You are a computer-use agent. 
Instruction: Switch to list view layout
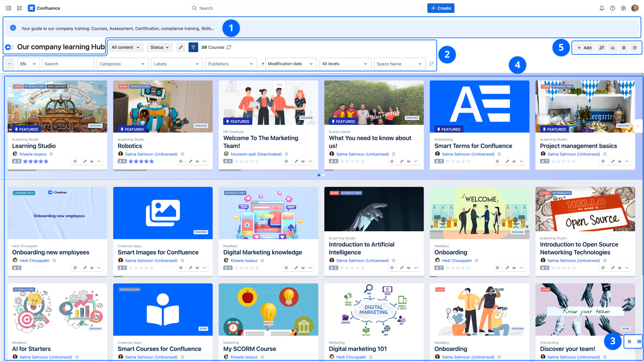[x=629, y=342]
